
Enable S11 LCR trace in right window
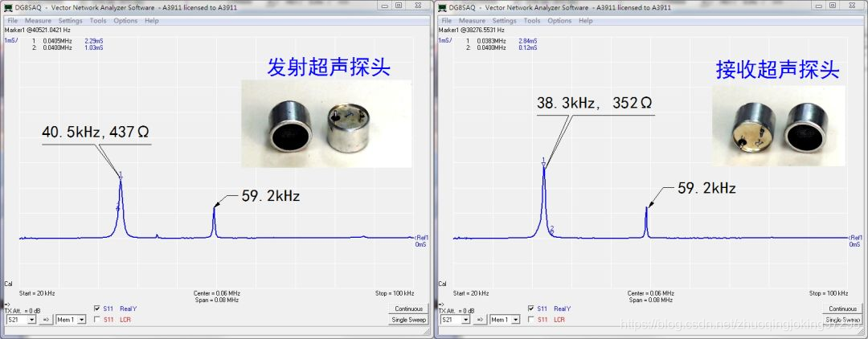(531, 320)
